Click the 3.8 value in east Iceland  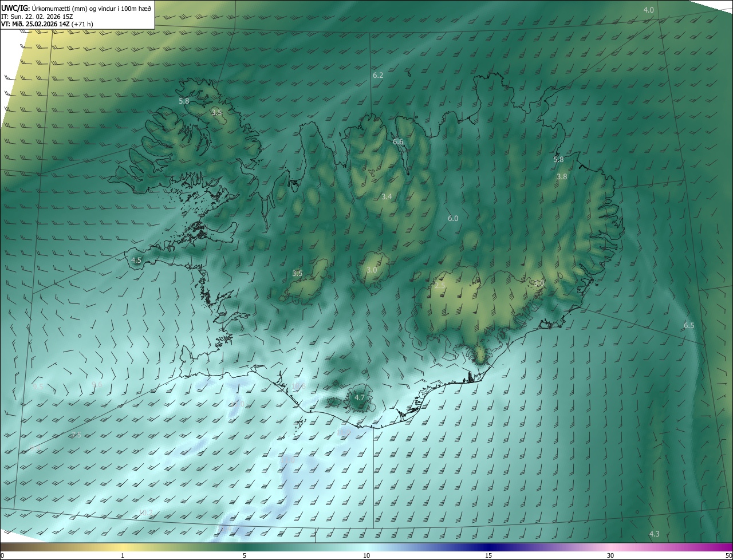tap(562, 177)
